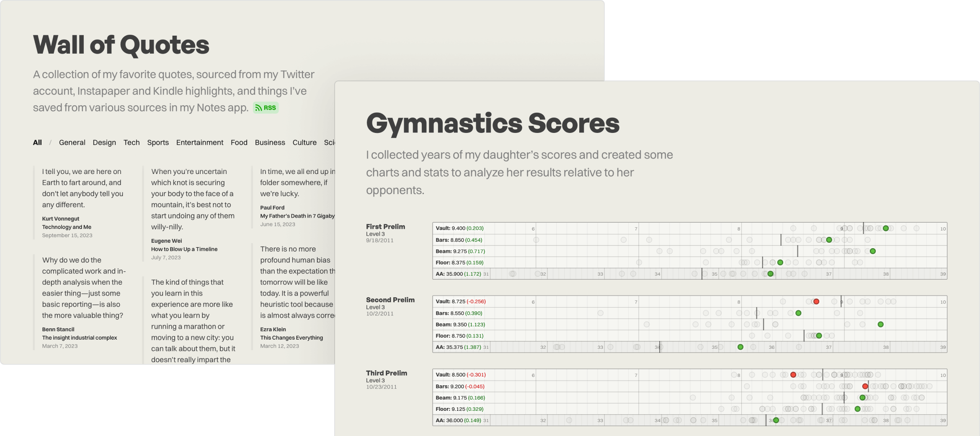
Task: Click the Third Prelim meet title
Action: pos(387,373)
